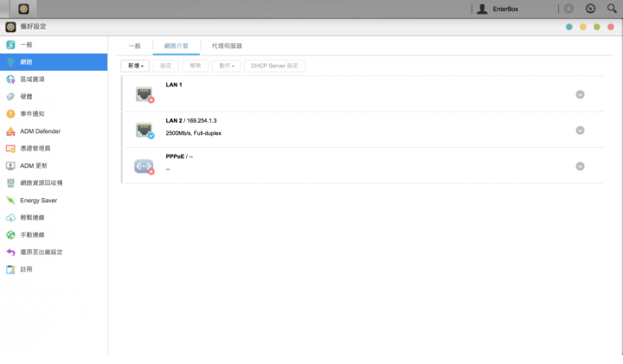Expand the PPPoE details chevron
This screenshot has width=623, height=364.
pyautogui.click(x=580, y=166)
